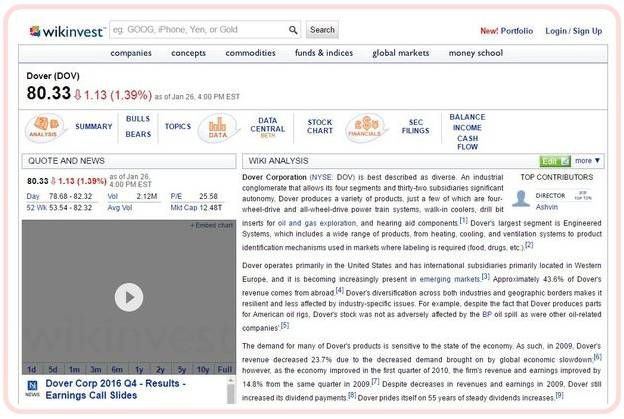This screenshot has width=624, height=419.
Task: Click footnote reference [9]
Action: (560, 395)
